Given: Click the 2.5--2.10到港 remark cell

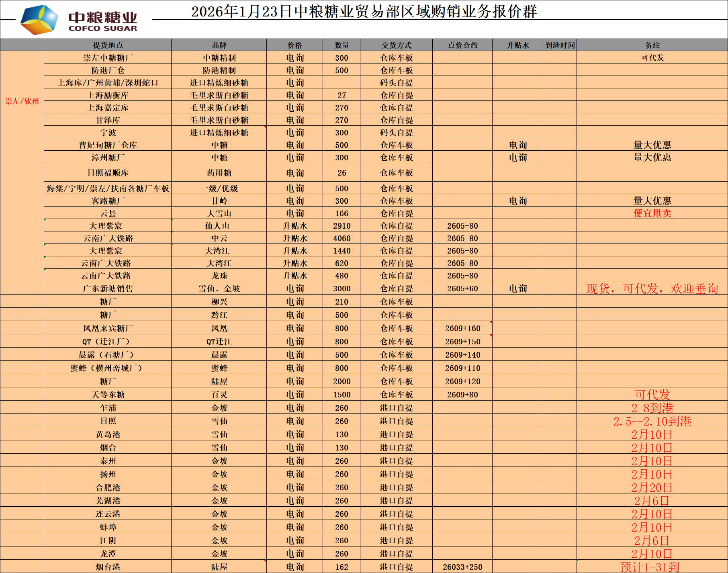Looking at the screenshot, I should (x=652, y=421).
